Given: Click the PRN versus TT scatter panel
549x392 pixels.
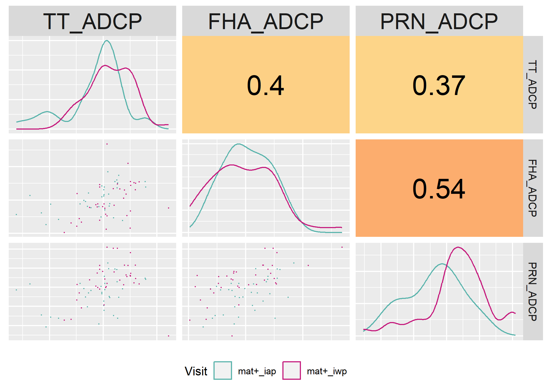Looking at the screenshot, I should click(92, 292).
